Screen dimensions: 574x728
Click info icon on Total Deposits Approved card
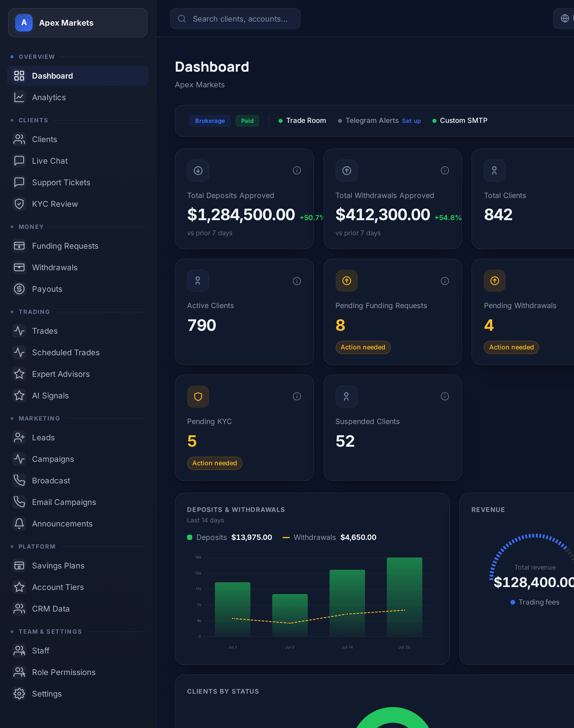(297, 170)
